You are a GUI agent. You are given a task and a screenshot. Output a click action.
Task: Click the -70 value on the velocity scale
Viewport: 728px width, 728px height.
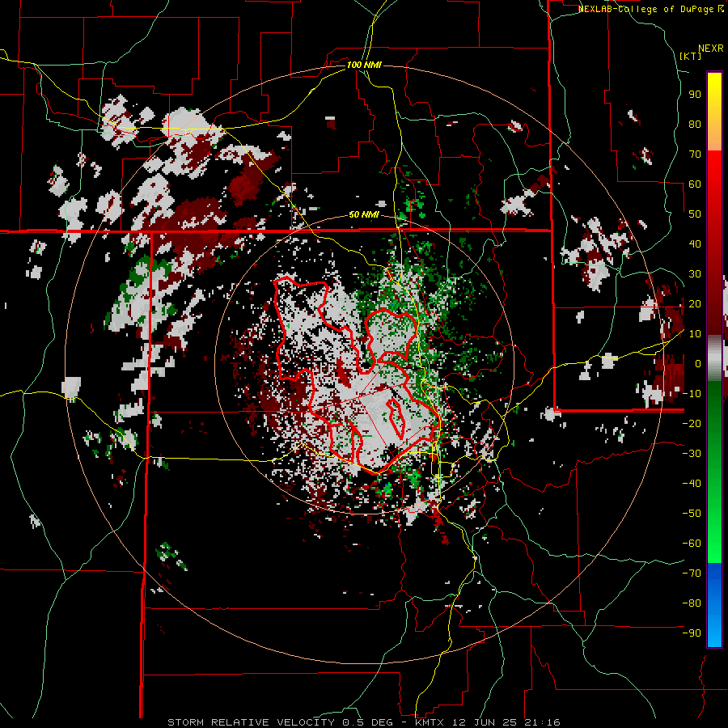point(692,574)
